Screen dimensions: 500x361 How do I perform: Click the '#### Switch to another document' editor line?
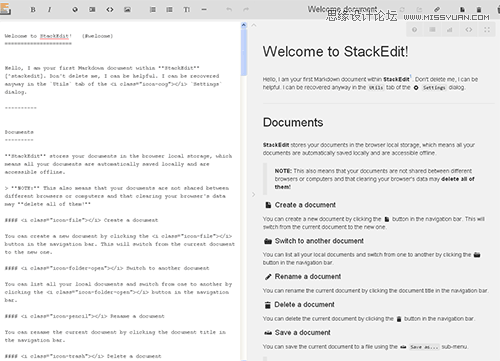click(107, 268)
